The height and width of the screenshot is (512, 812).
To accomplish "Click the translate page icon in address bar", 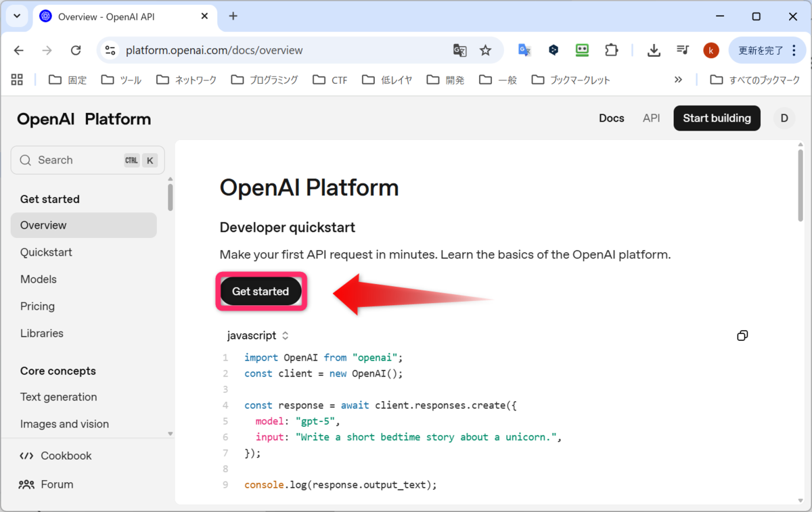I will (x=459, y=50).
